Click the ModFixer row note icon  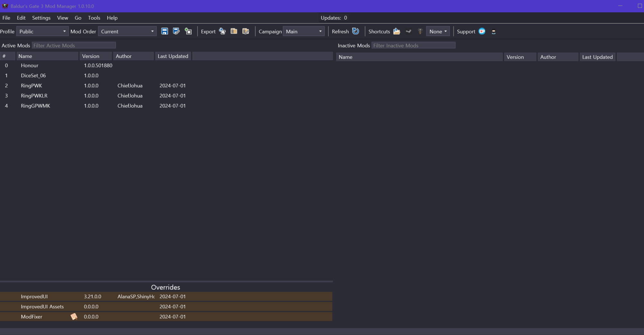pyautogui.click(x=74, y=317)
